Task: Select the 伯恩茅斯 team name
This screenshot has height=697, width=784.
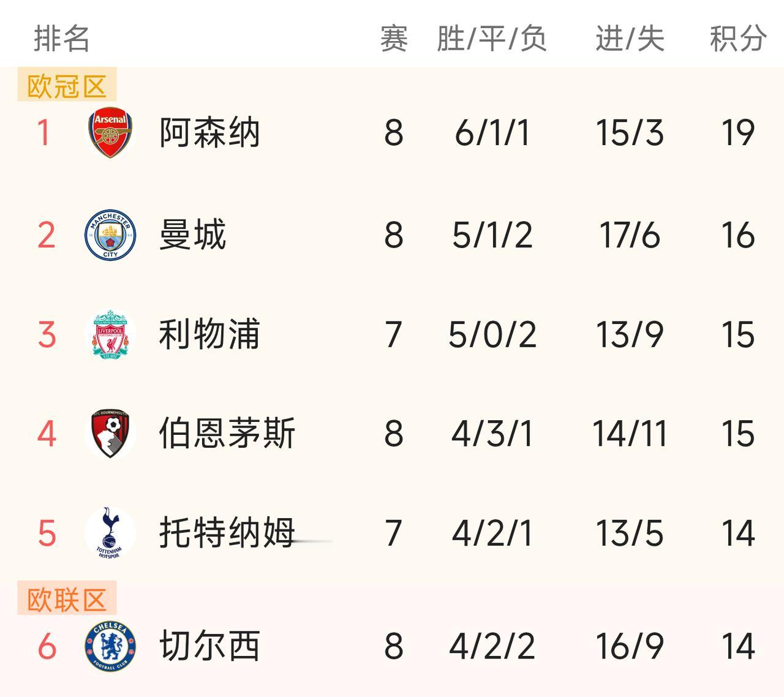Action: click(227, 434)
